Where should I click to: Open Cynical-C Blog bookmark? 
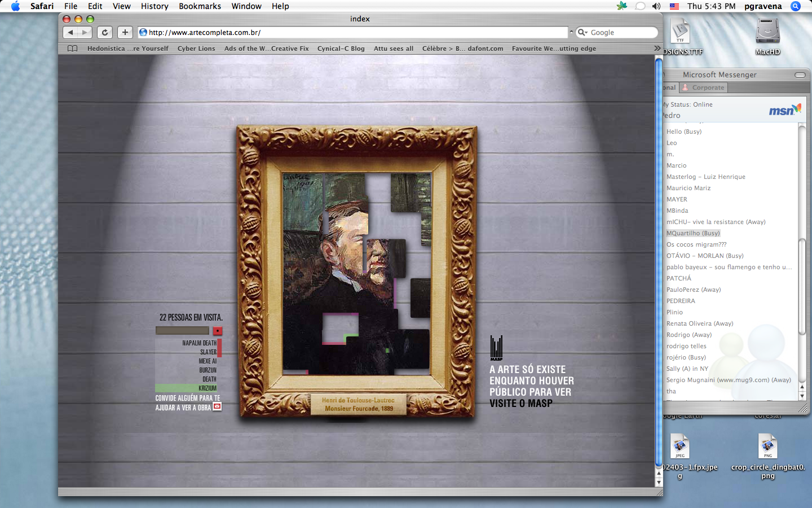(x=341, y=49)
